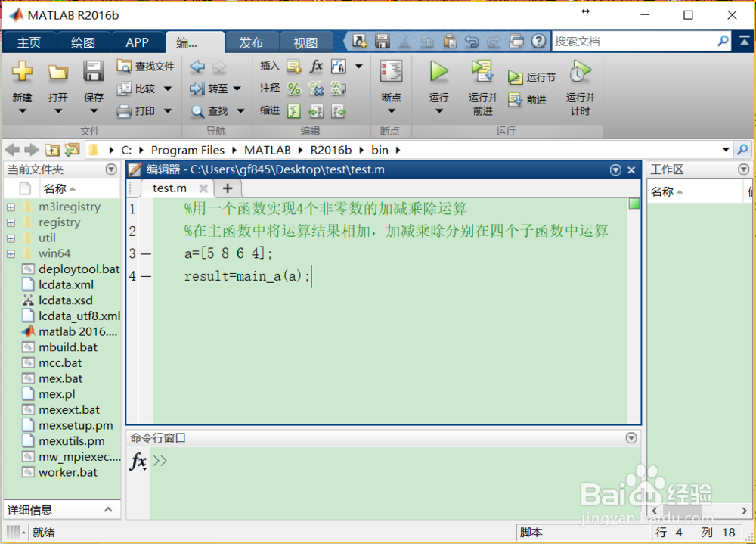Open the Save (保存) dropdown arrow
This screenshot has height=544, width=756.
click(94, 111)
